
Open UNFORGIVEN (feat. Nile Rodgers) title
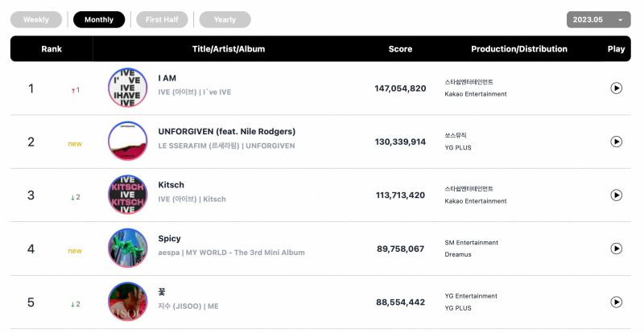tap(227, 132)
